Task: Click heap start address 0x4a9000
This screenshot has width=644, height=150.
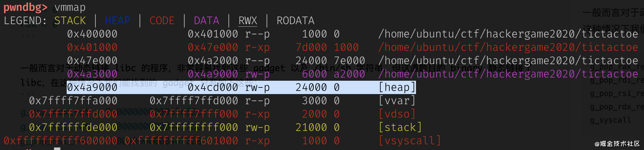Action: coord(92,87)
